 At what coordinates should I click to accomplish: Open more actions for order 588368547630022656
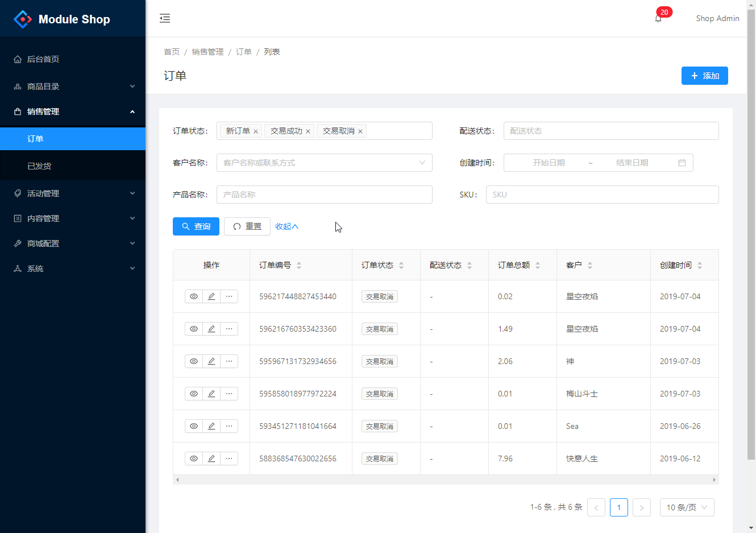229,458
